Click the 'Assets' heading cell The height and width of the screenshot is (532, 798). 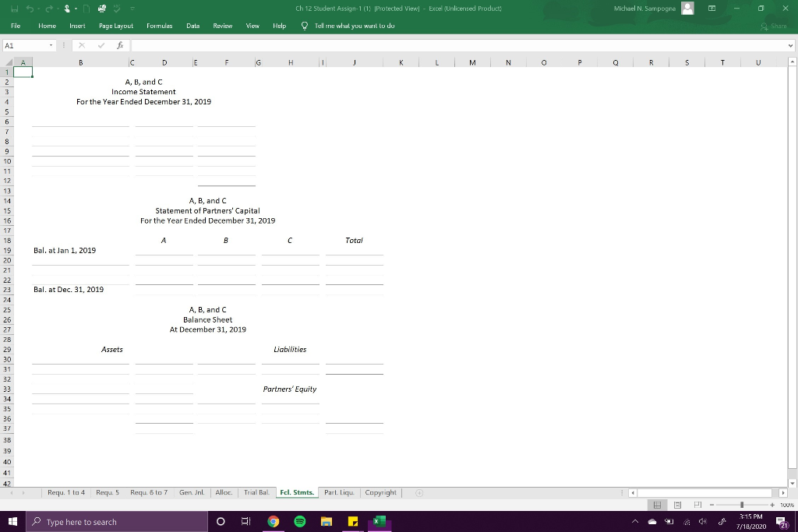point(112,350)
